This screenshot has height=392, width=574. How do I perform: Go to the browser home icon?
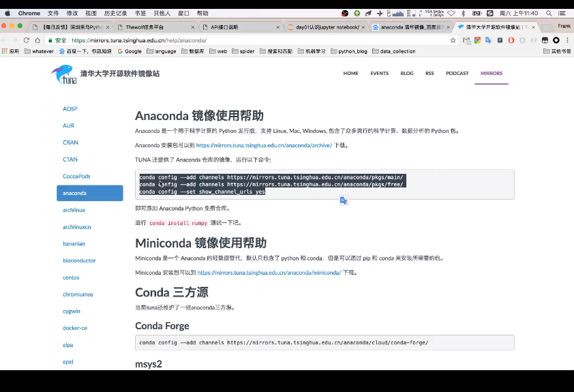pyautogui.click(x=37, y=40)
